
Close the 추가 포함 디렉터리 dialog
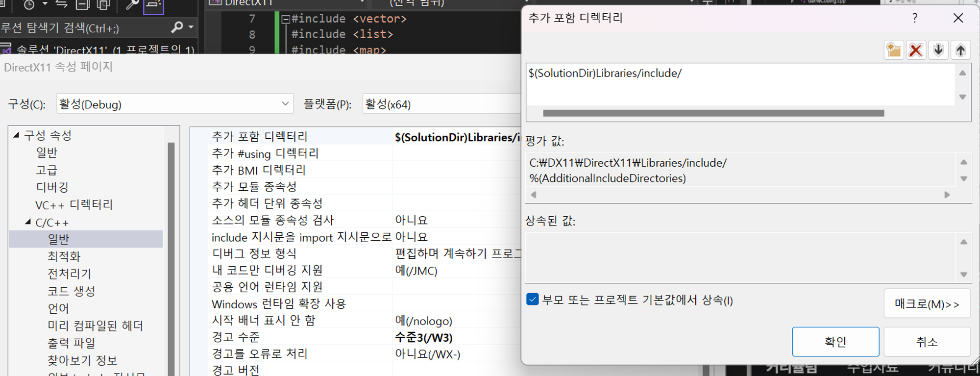tap(958, 18)
